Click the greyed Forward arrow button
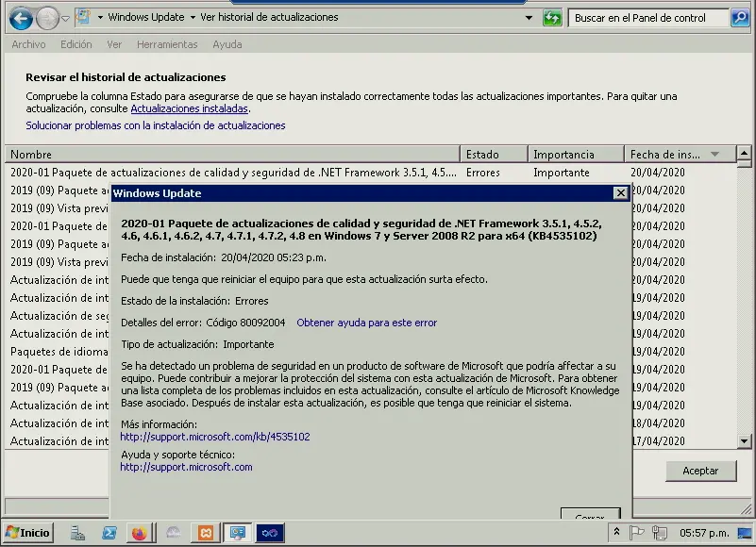The height and width of the screenshot is (547, 756). [x=47, y=19]
